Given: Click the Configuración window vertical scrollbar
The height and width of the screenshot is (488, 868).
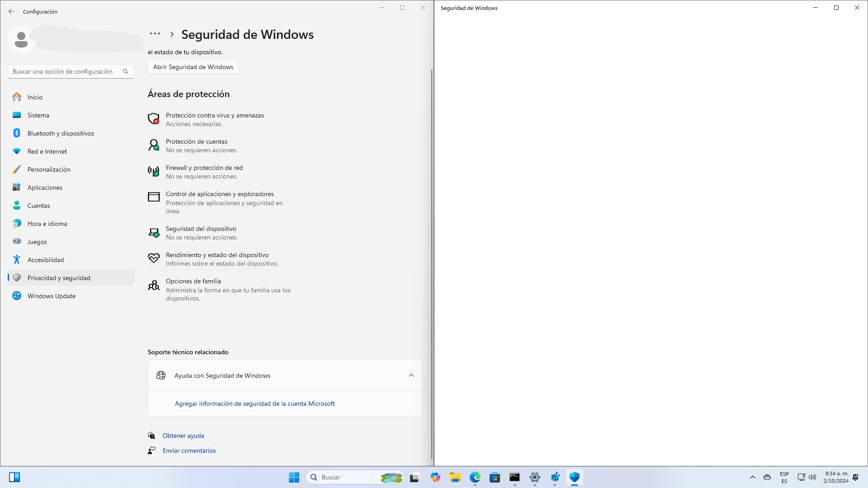Looking at the screenshot, I should [x=432, y=264].
